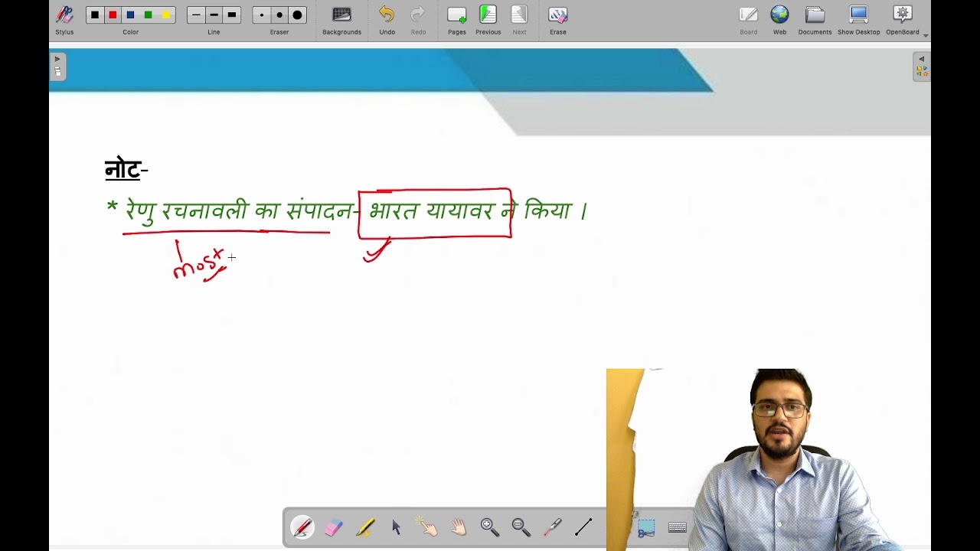This screenshot has height=551, width=980.
Task: Switch to Documents mode
Action: pos(815,20)
